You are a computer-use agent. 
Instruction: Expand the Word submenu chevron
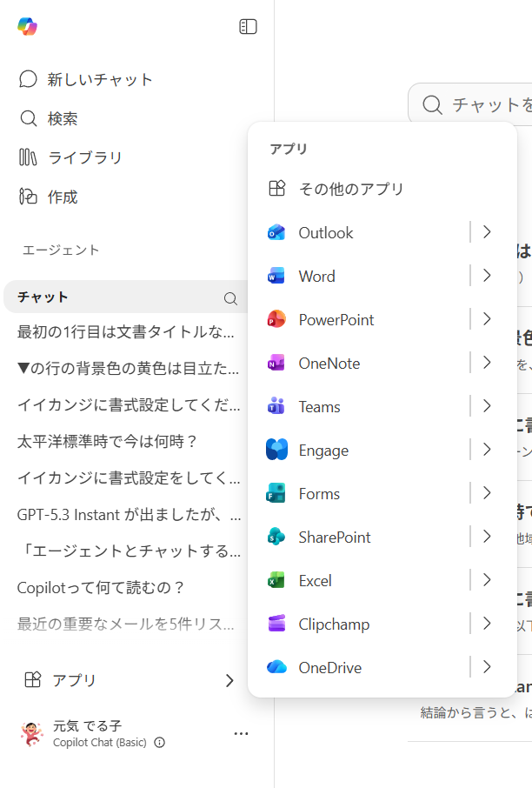pyautogui.click(x=487, y=276)
